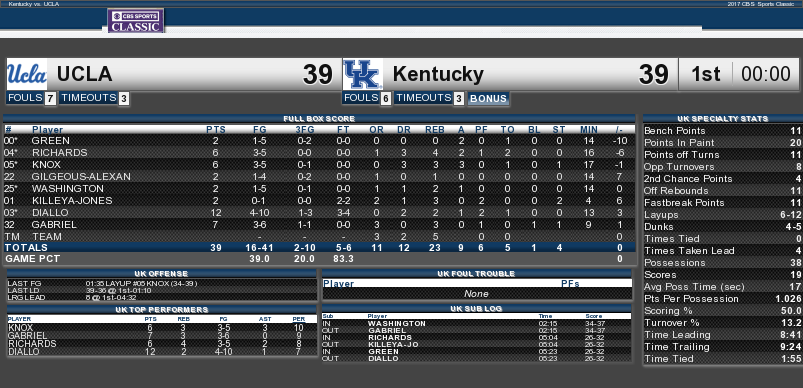
Task: Click the MIN column header
Action: [x=588, y=130]
